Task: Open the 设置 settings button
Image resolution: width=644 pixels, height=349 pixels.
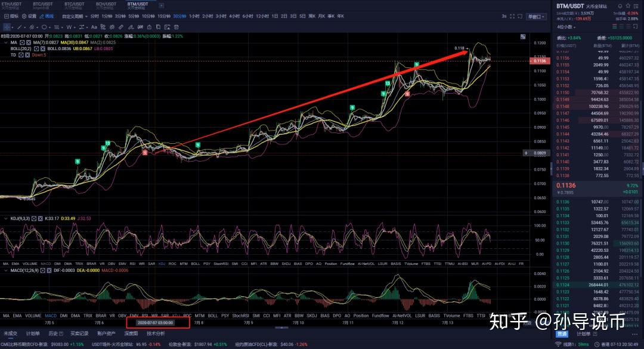Action: point(29,17)
